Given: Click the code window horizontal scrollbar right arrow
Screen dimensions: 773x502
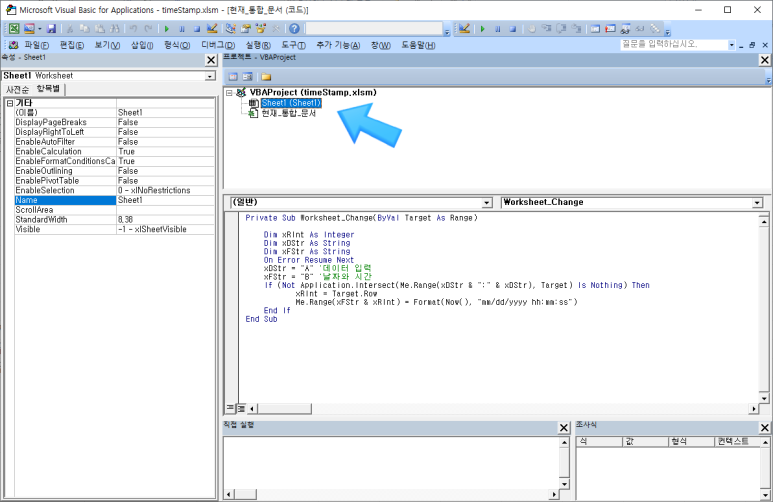Looking at the screenshot, I should [x=754, y=408].
